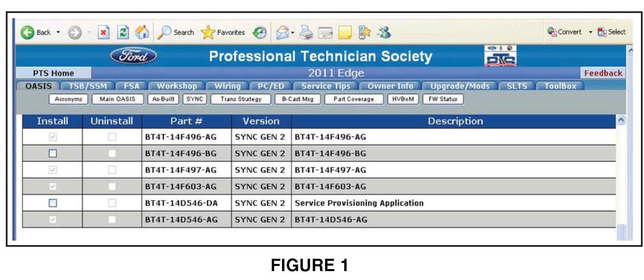Open the Wiring tab
644x280 pixels.
click(x=227, y=86)
